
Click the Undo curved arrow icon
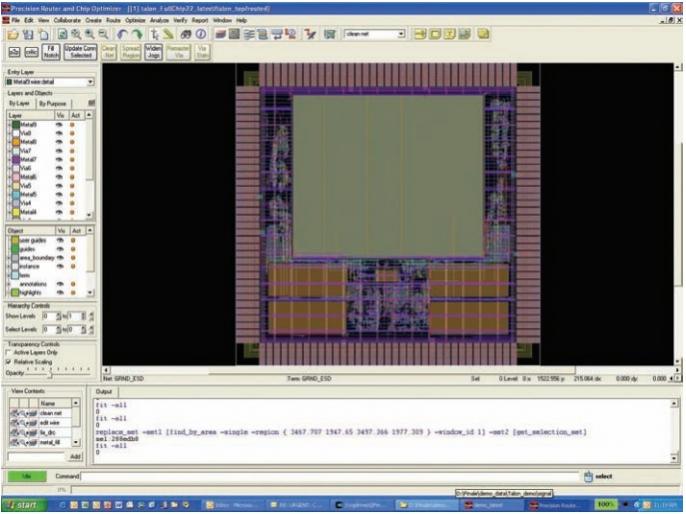[122, 34]
